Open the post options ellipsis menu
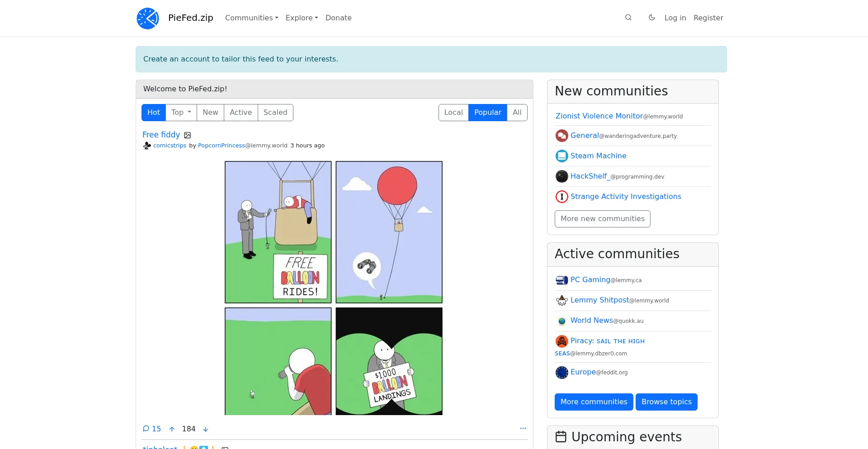Viewport: 868px width, 449px height. (x=523, y=428)
